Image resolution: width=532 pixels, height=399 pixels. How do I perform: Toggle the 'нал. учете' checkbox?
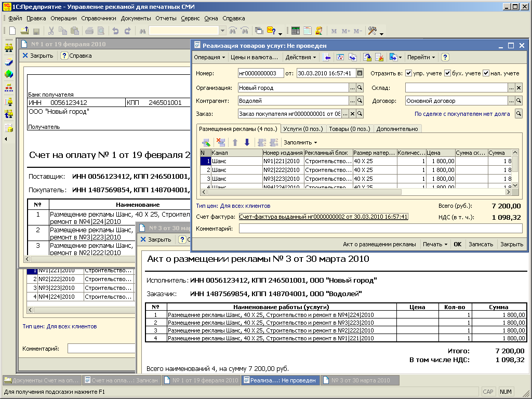486,73
